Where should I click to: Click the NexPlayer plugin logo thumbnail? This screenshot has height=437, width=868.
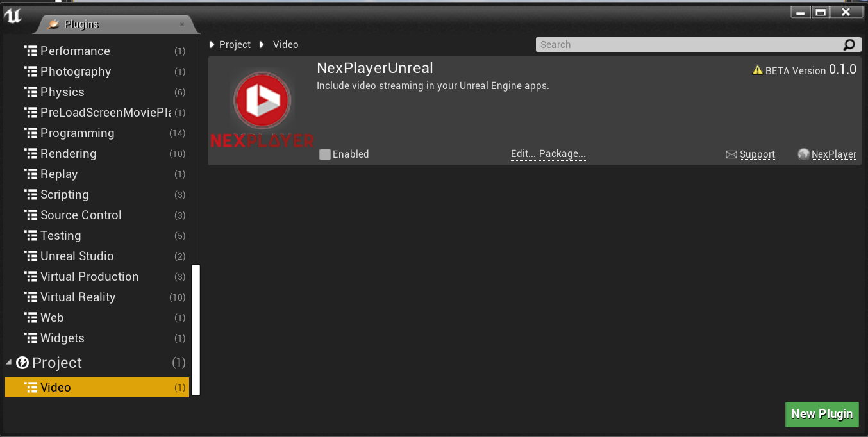click(262, 109)
